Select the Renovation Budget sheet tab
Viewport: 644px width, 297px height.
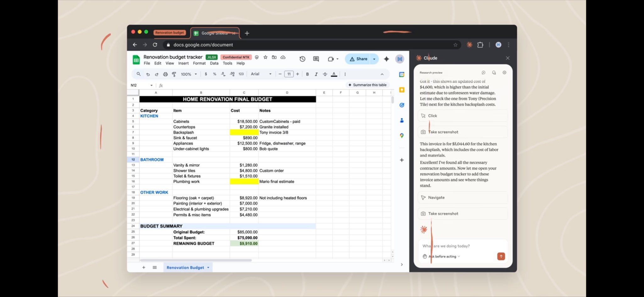(186, 267)
